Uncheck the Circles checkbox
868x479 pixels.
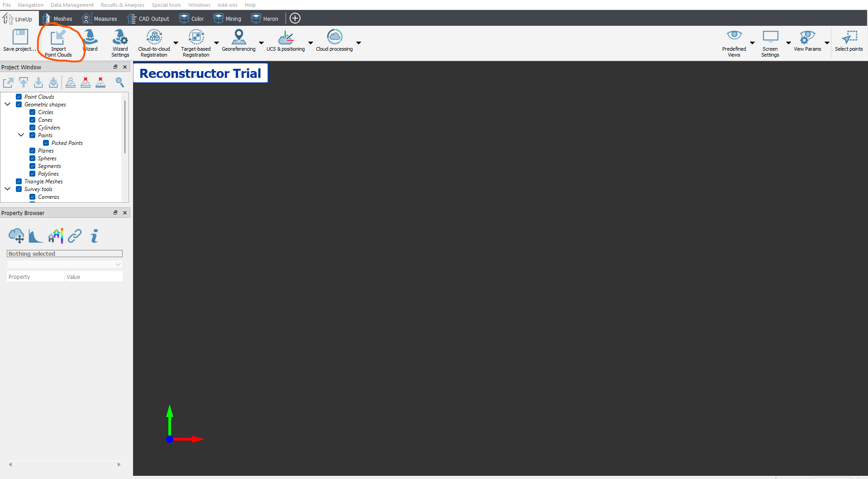[x=33, y=112]
